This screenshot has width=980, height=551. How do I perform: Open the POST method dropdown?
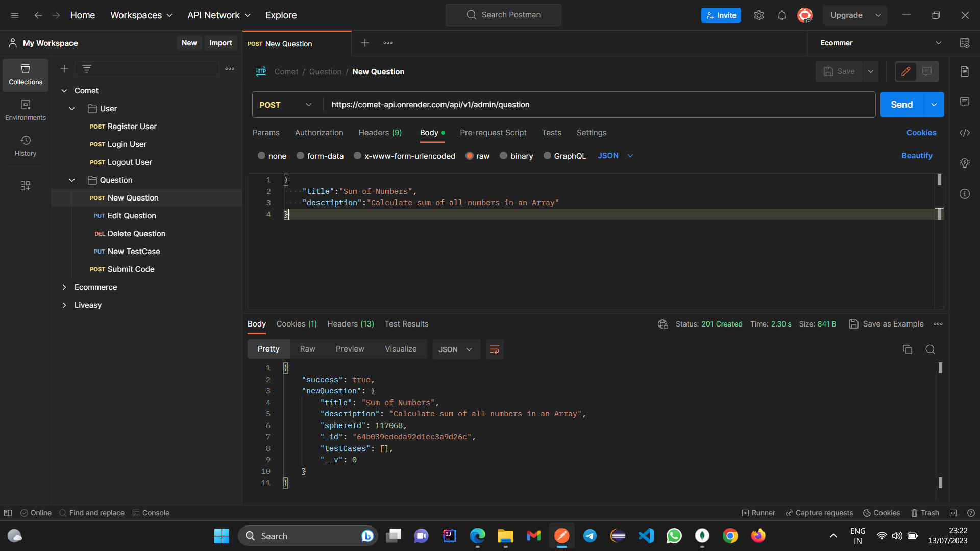285,105
